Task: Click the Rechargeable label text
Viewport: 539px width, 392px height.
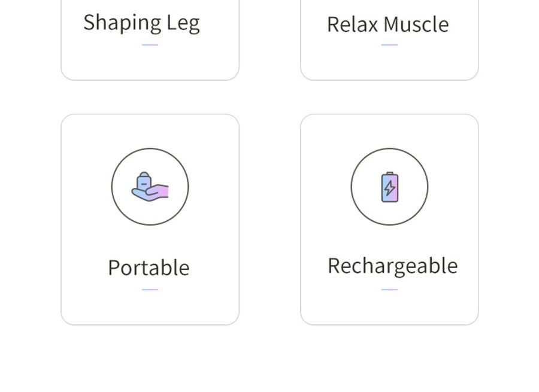Action: click(392, 266)
